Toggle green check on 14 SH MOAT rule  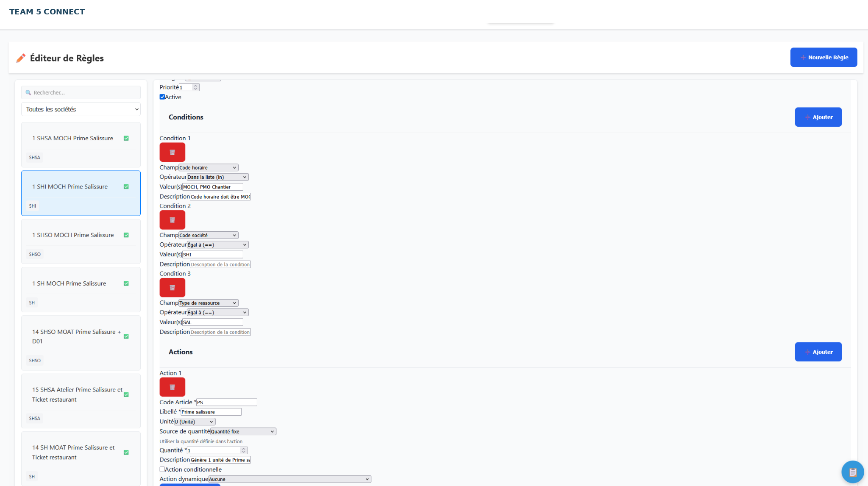coord(126,453)
